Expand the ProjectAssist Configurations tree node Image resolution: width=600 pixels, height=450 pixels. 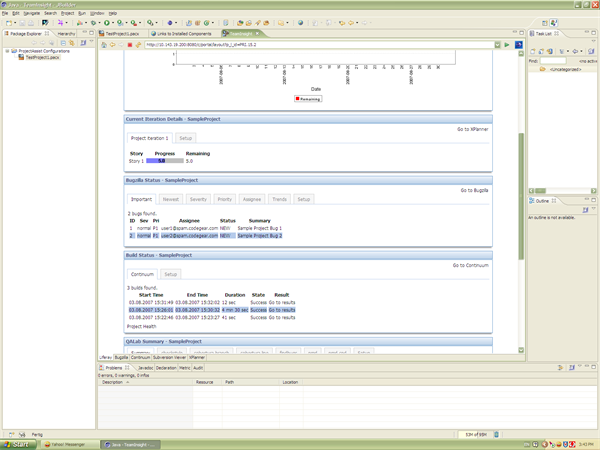(7, 50)
